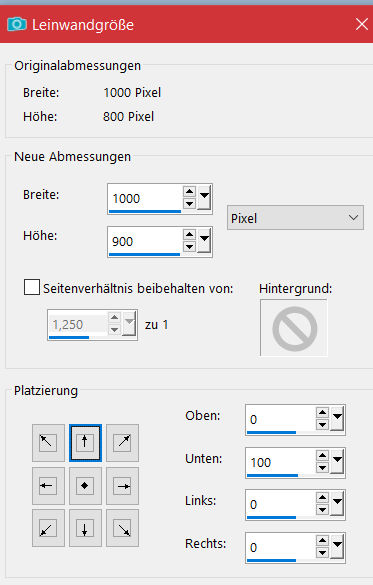The height and width of the screenshot is (585, 373).
Task: Select middle-left placement arrow icon
Action: pyautogui.click(x=48, y=486)
